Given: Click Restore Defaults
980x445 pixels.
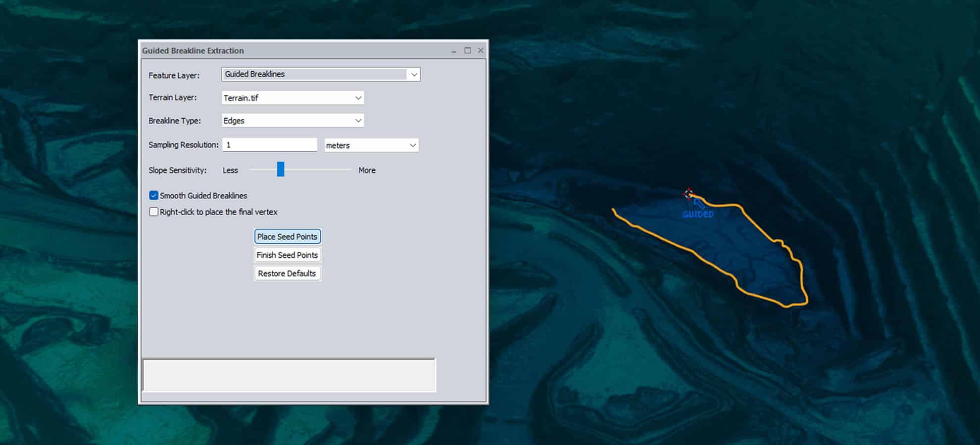Looking at the screenshot, I should pyautogui.click(x=287, y=273).
